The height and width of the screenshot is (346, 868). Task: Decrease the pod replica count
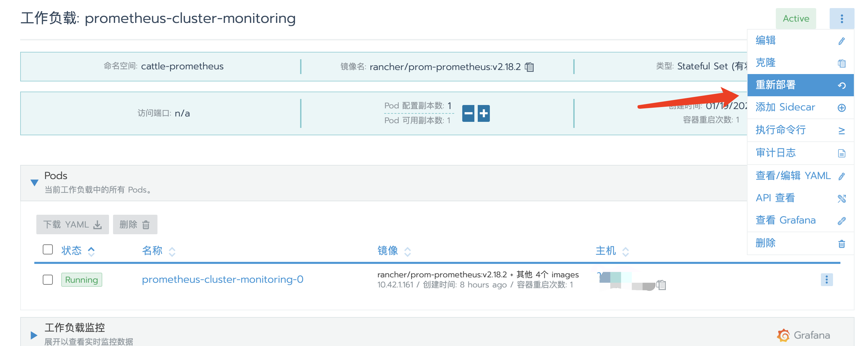pos(468,113)
